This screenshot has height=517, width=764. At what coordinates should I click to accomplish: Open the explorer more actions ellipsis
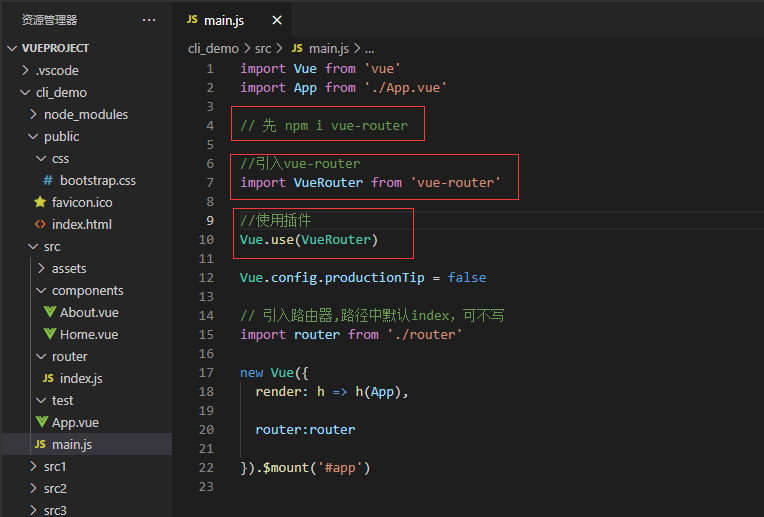click(149, 20)
